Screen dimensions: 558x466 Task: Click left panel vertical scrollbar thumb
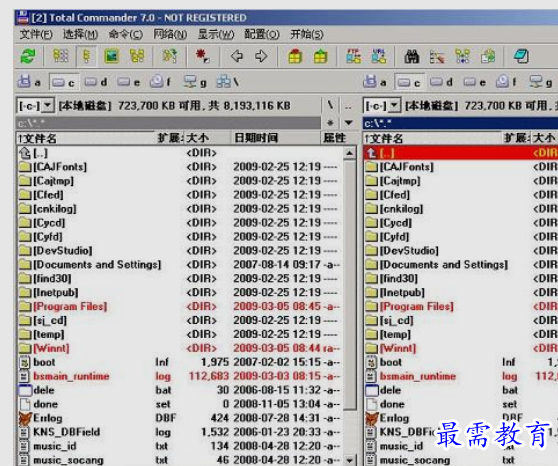point(350,285)
